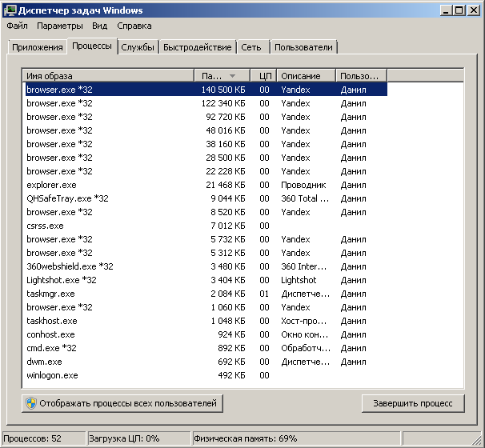The width and height of the screenshot is (485, 448).
Task: Maximize the Task Manager window
Action: (459, 10)
